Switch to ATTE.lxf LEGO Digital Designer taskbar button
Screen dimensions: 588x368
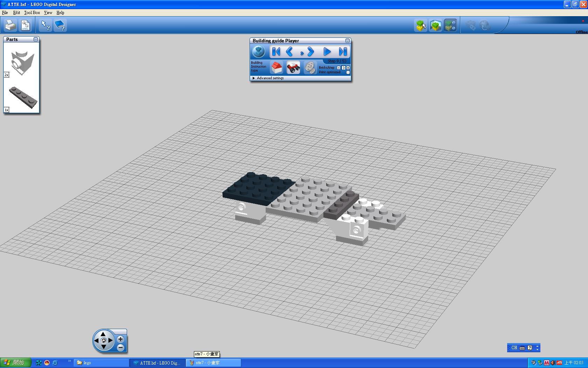click(x=157, y=363)
